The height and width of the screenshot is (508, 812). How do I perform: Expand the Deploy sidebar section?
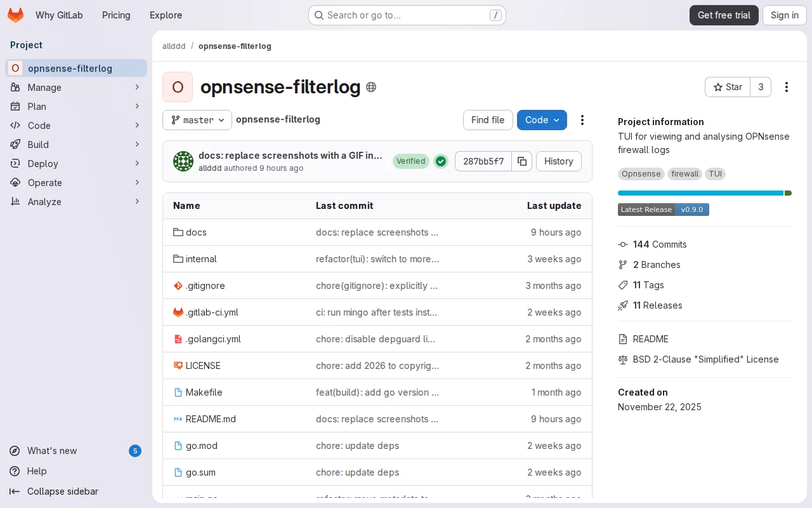coord(76,163)
